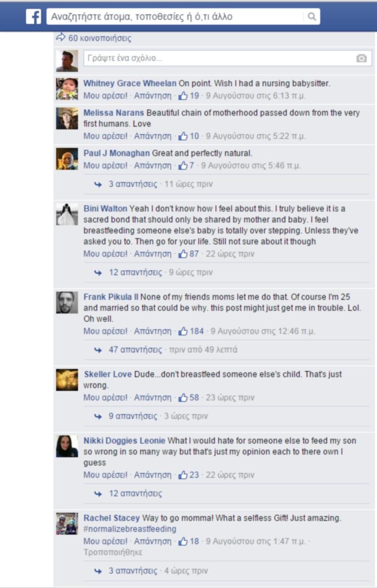Click like count icon on Whitney's comment
This screenshot has height=588, width=377.
[183, 96]
